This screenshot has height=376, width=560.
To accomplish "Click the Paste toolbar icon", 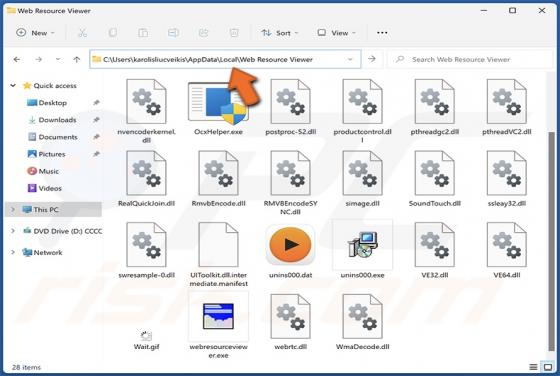I will [x=143, y=33].
